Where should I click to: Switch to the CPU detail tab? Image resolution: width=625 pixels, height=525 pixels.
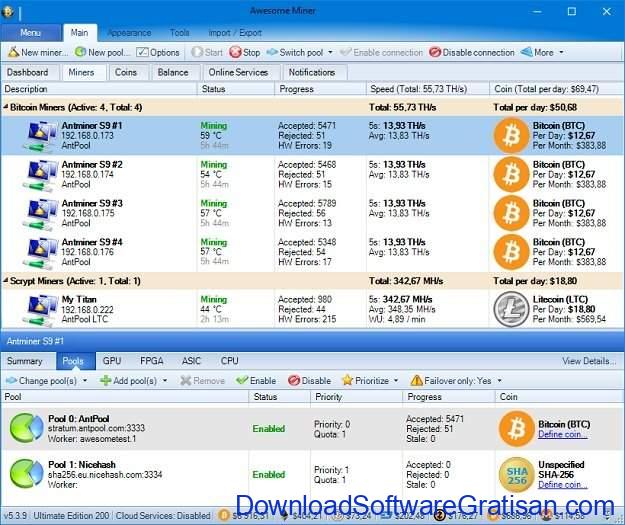[230, 361]
